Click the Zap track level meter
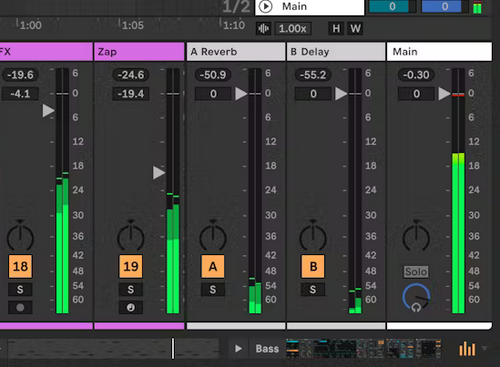 [x=173, y=191]
